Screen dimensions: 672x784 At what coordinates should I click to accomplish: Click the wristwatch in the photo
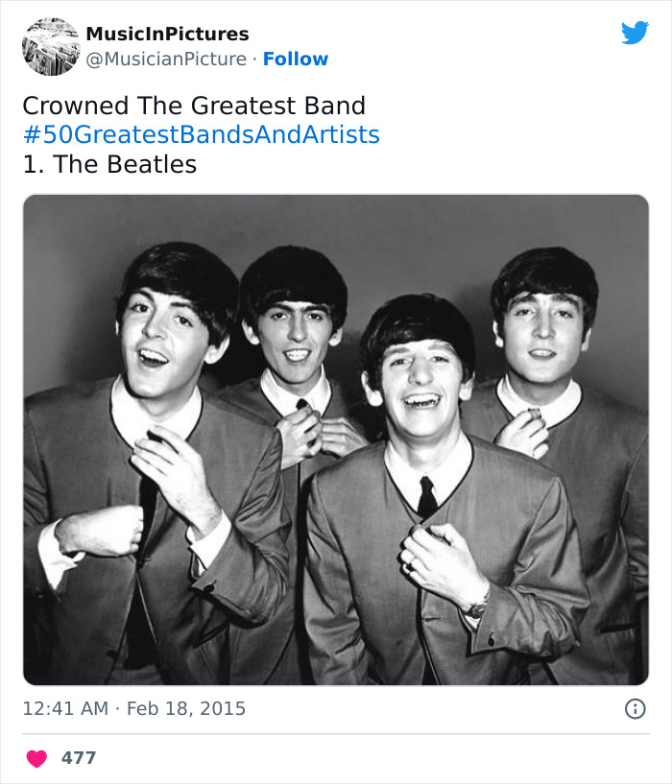click(x=477, y=606)
